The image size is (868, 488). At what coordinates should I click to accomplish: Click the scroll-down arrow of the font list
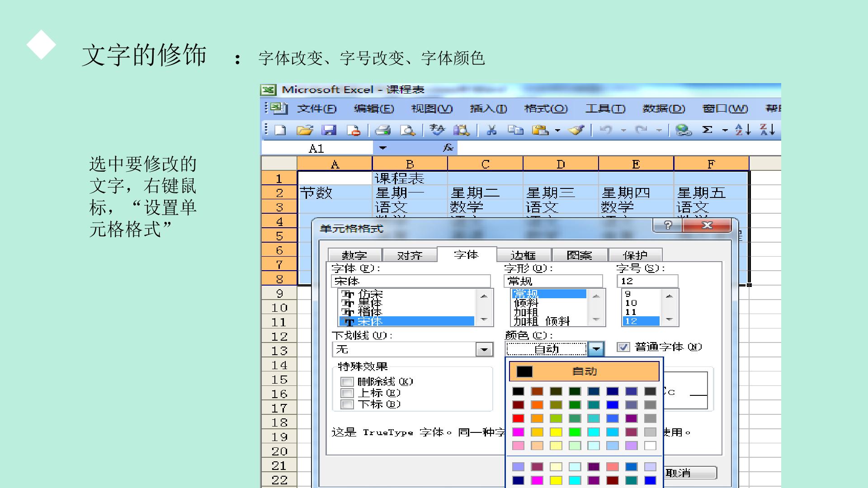[x=484, y=320]
